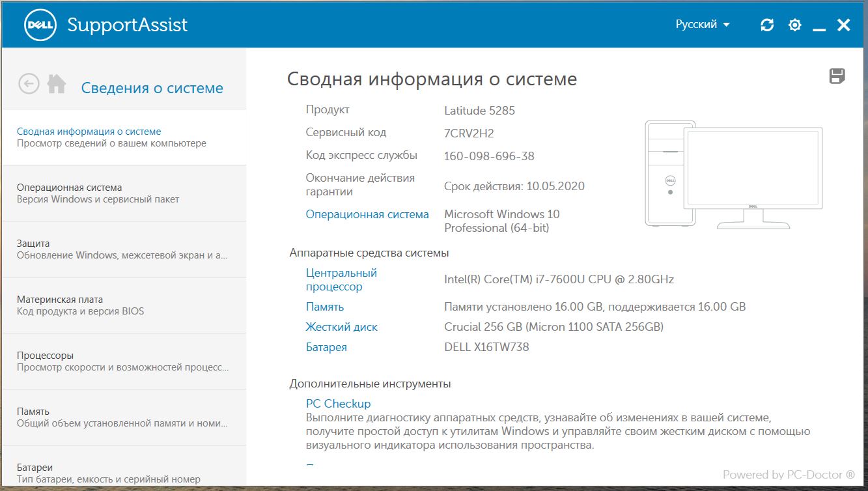Click the Сервисный код label
This screenshot has width=868, height=491.
346,132
